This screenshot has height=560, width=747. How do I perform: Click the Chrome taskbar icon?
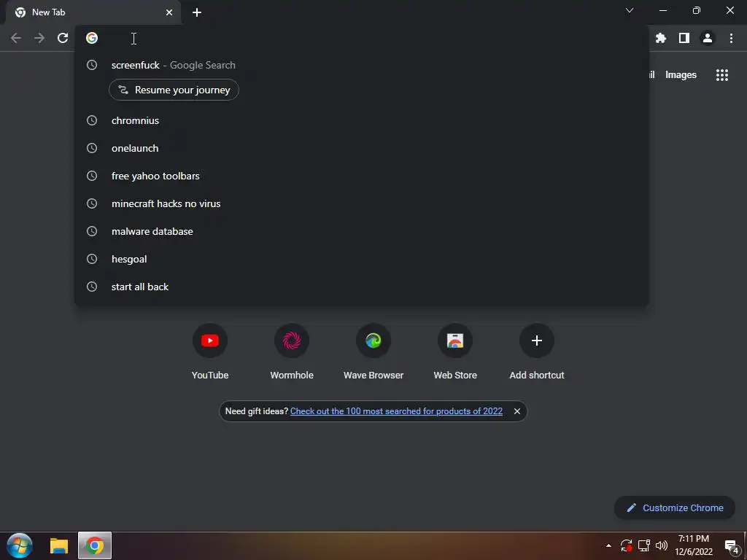pos(95,545)
